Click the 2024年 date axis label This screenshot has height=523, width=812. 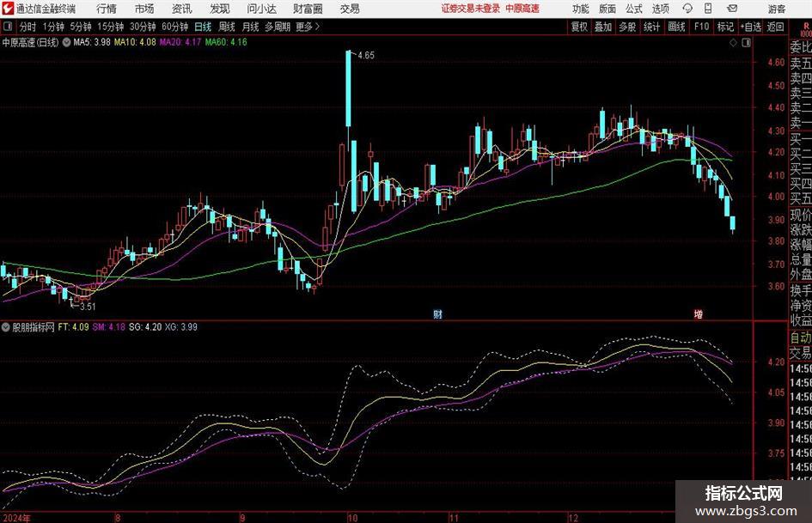click(x=16, y=518)
